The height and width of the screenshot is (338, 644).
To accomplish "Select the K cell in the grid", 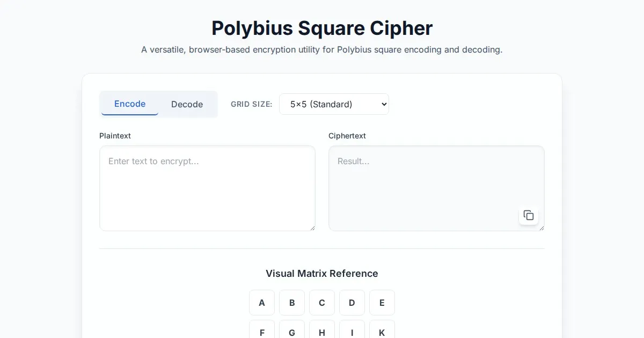I will [382, 332].
